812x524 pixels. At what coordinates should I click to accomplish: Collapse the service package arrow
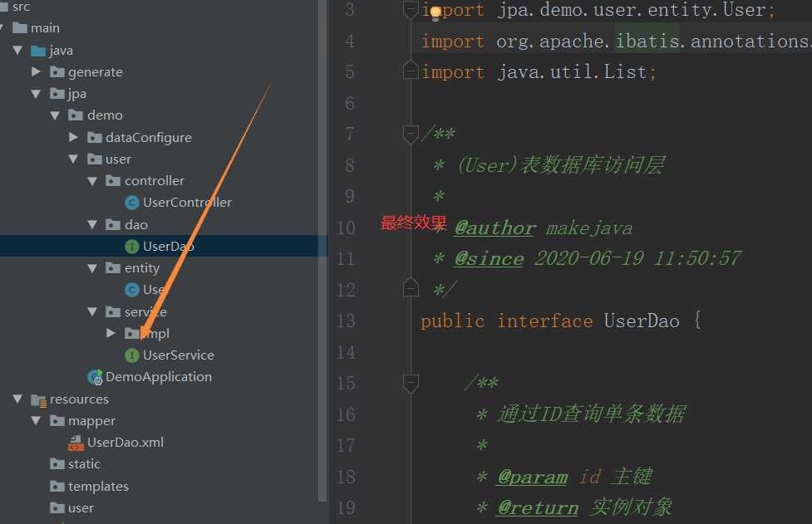(93, 311)
